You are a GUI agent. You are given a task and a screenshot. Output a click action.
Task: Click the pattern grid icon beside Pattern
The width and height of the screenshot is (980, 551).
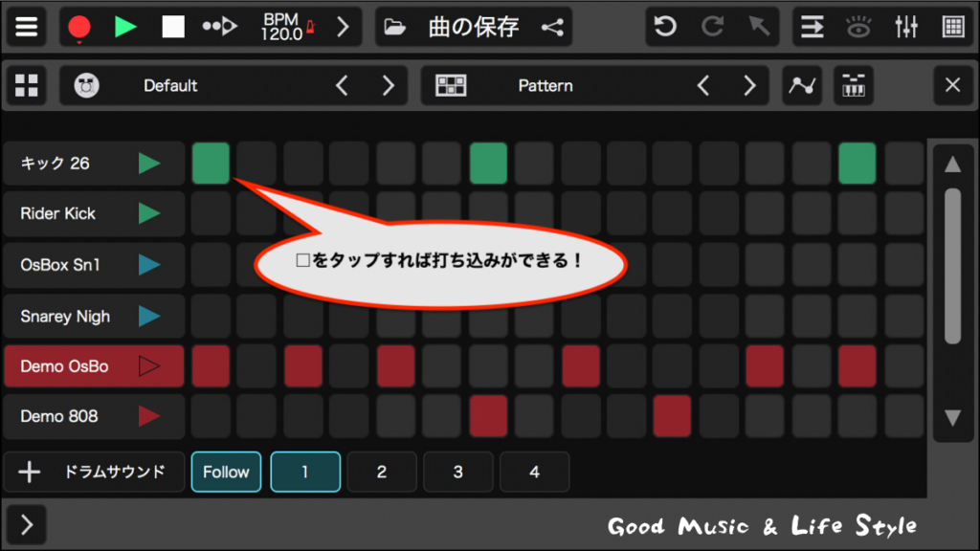coord(451,85)
